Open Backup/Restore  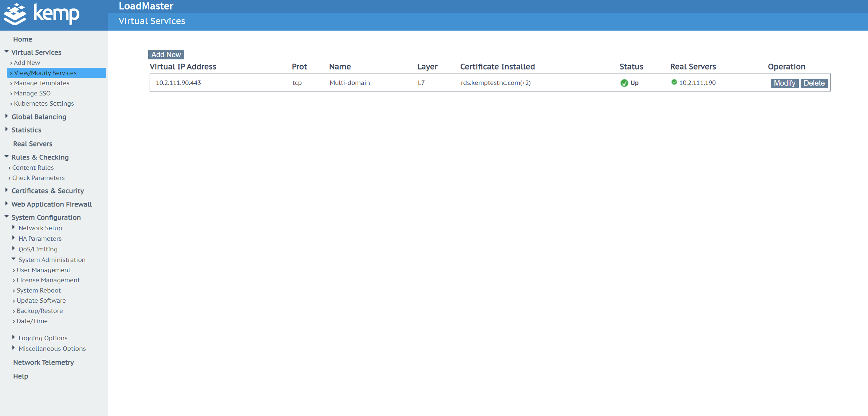(40, 311)
